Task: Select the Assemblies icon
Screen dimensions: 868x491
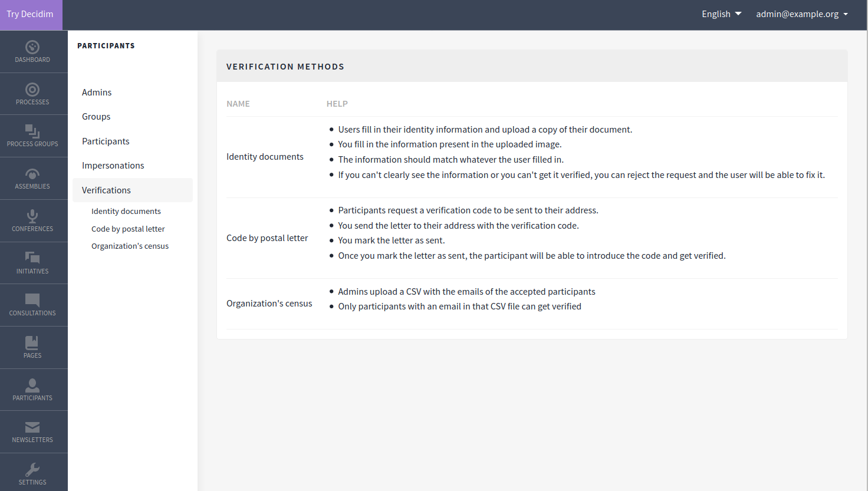Action: [x=32, y=174]
